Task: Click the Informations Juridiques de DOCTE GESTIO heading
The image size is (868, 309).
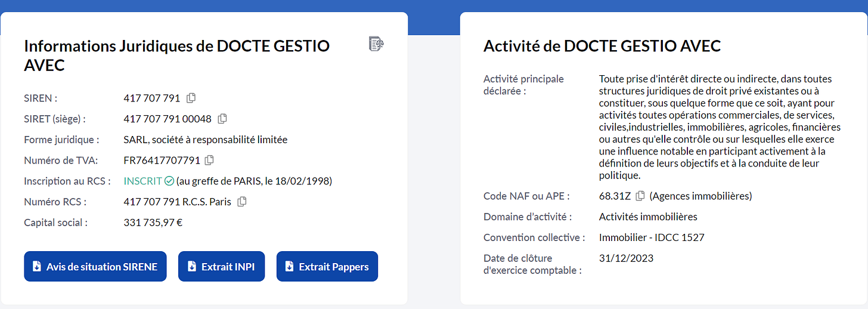Action: (x=176, y=55)
